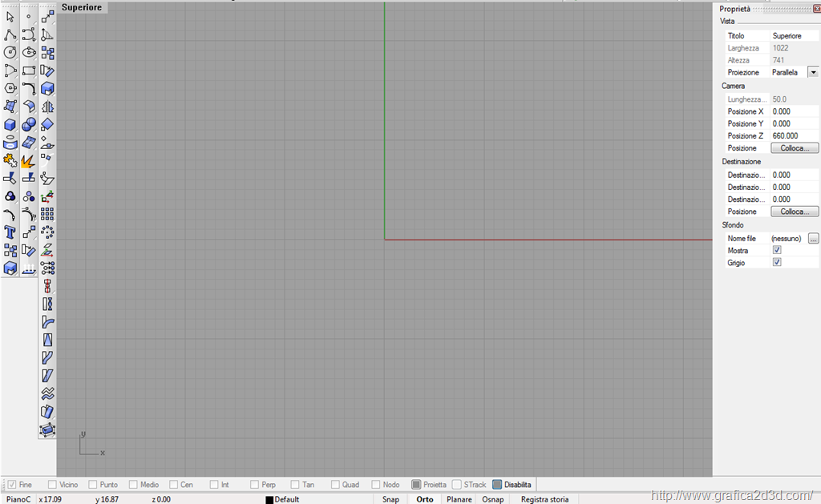Open the Proiezione dropdown arrow

click(812, 72)
